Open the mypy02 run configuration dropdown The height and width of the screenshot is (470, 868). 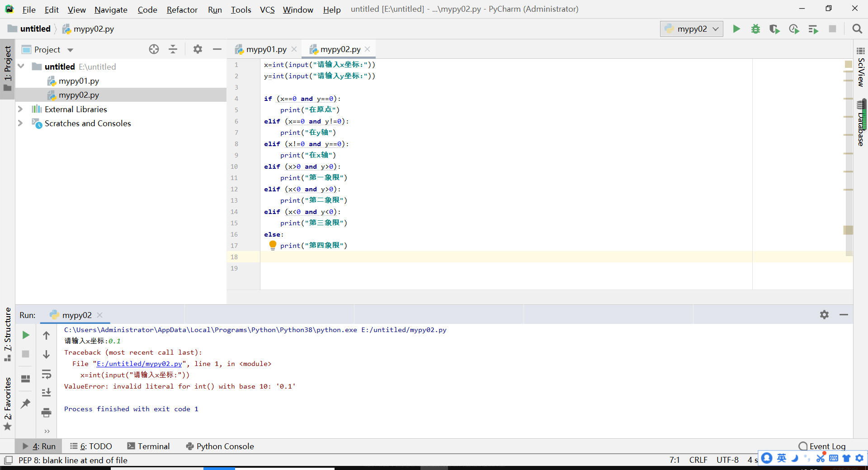click(691, 29)
